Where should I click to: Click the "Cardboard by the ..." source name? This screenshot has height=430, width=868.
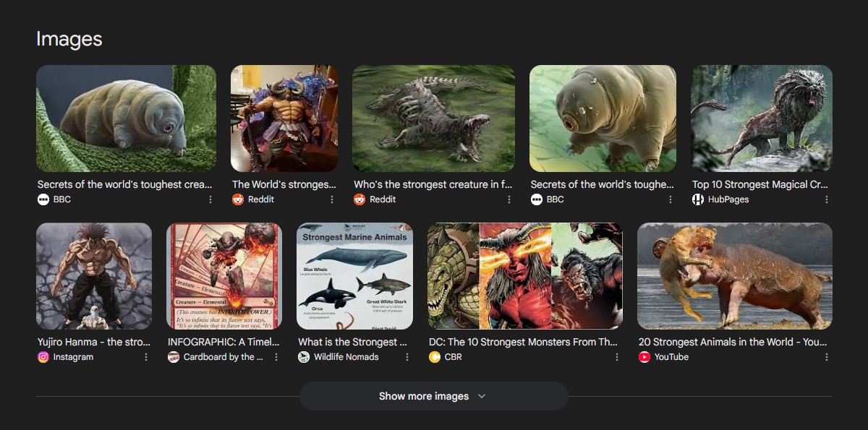223,357
